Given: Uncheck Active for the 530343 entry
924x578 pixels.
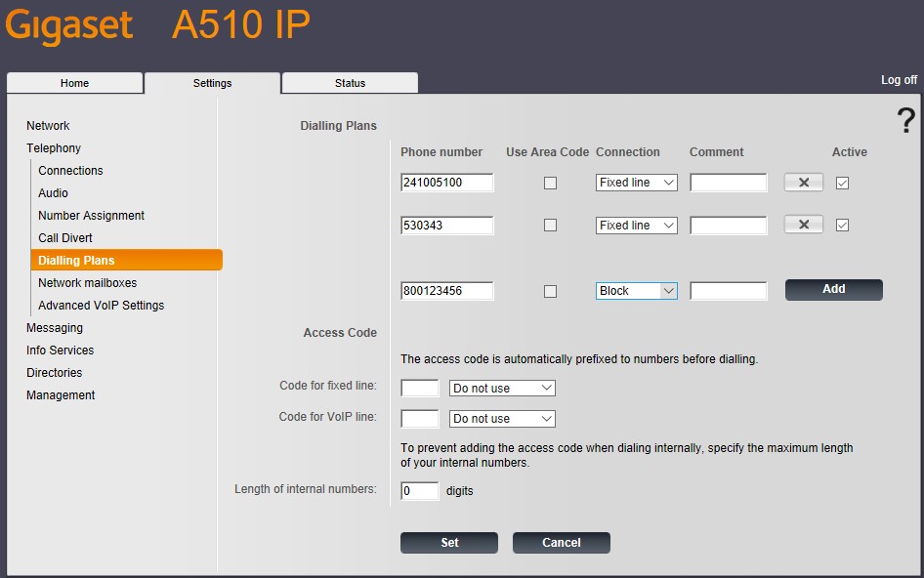Looking at the screenshot, I should (842, 226).
